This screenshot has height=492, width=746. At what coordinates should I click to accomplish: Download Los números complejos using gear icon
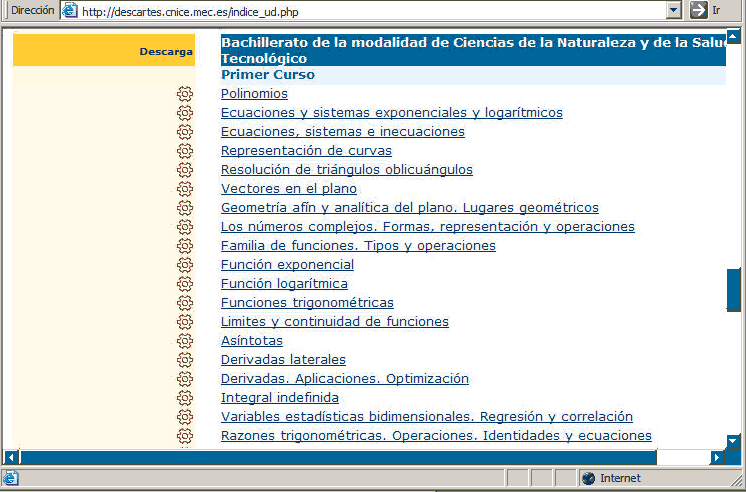coord(185,227)
